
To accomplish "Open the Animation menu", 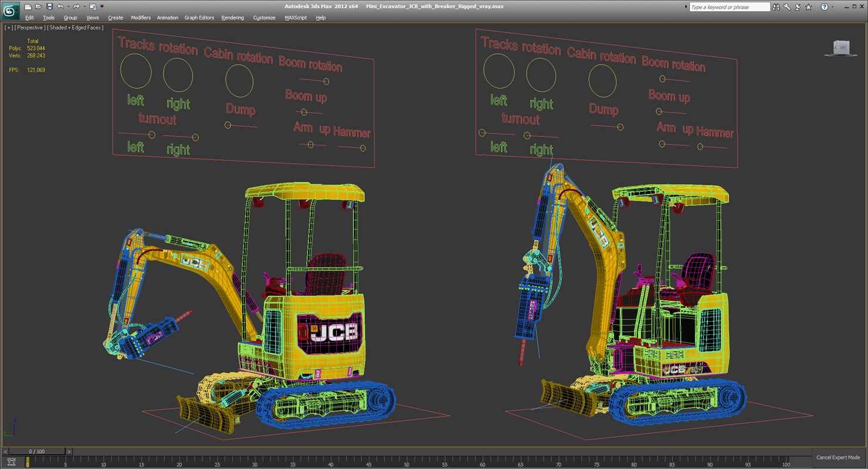I will [x=168, y=18].
